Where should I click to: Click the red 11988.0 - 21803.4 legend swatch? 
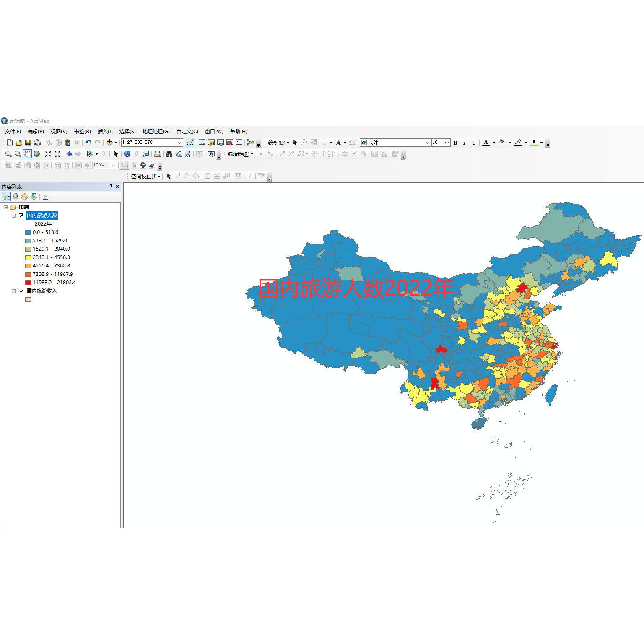[x=28, y=283]
